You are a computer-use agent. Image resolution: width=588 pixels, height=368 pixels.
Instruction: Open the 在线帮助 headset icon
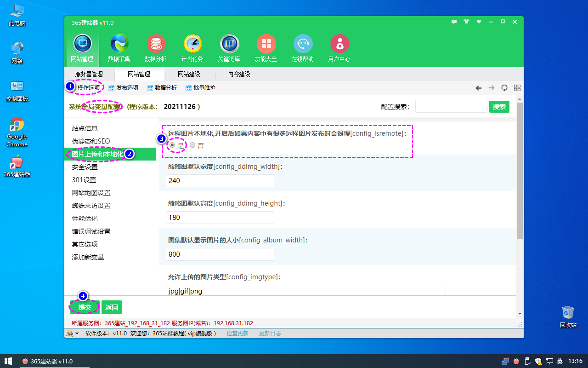pyautogui.click(x=303, y=48)
